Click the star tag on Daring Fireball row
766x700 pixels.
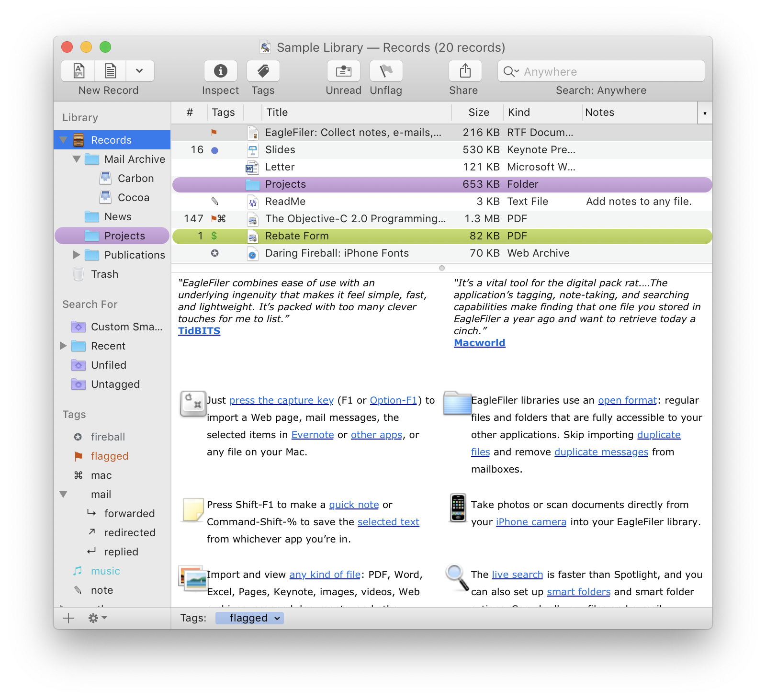[215, 253]
